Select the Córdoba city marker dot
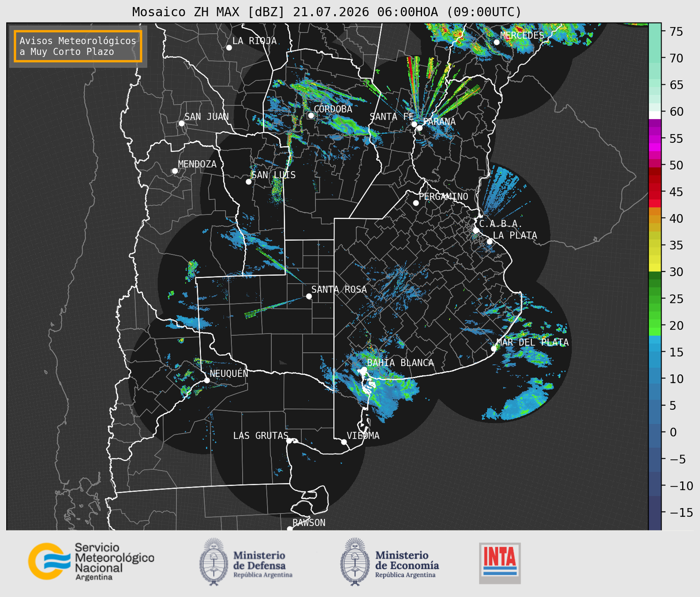700x597 pixels. [311, 115]
